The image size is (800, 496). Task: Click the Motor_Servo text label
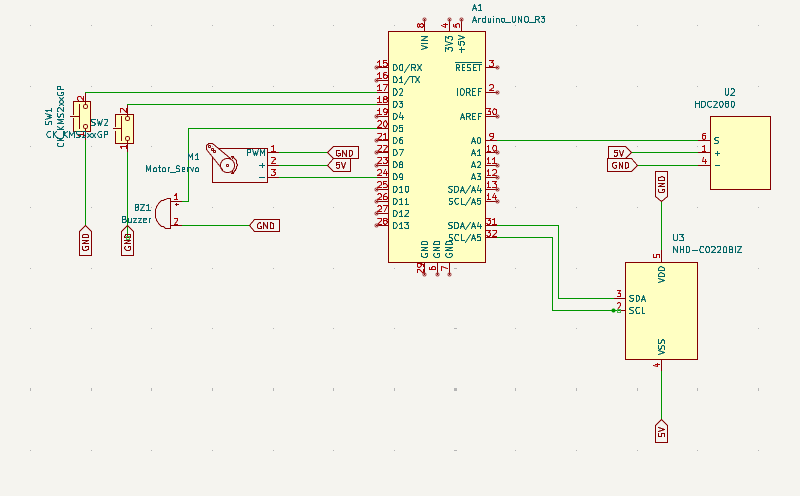(x=172, y=169)
